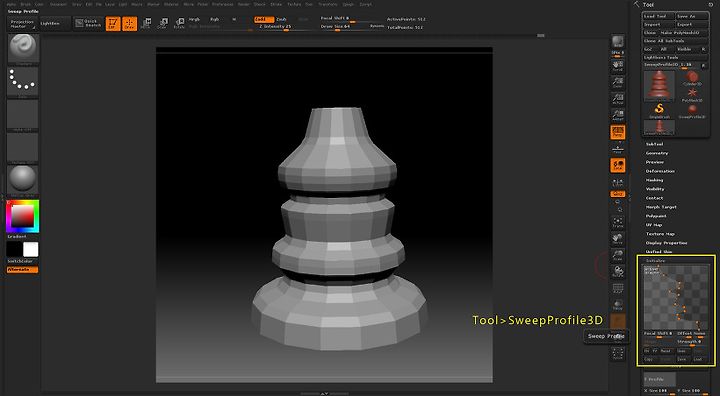Enable Zadd sculpt mode
Screen dimensions: 720x396
click(264, 19)
